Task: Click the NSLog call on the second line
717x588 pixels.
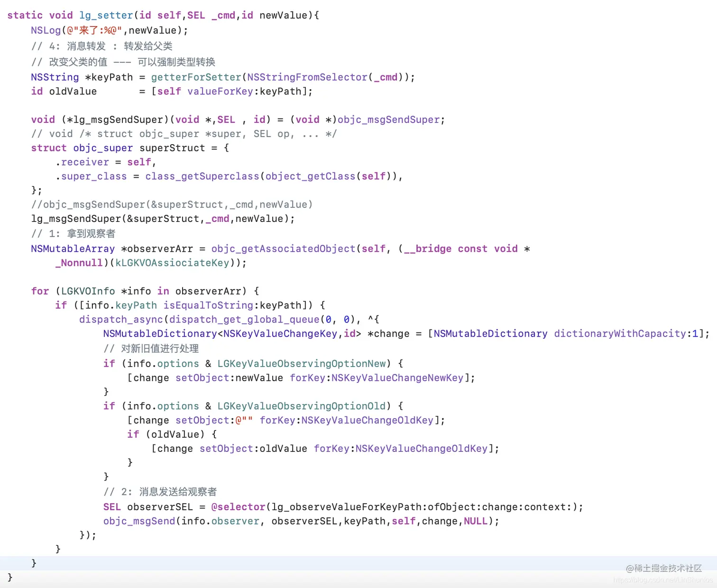Action: (110, 30)
